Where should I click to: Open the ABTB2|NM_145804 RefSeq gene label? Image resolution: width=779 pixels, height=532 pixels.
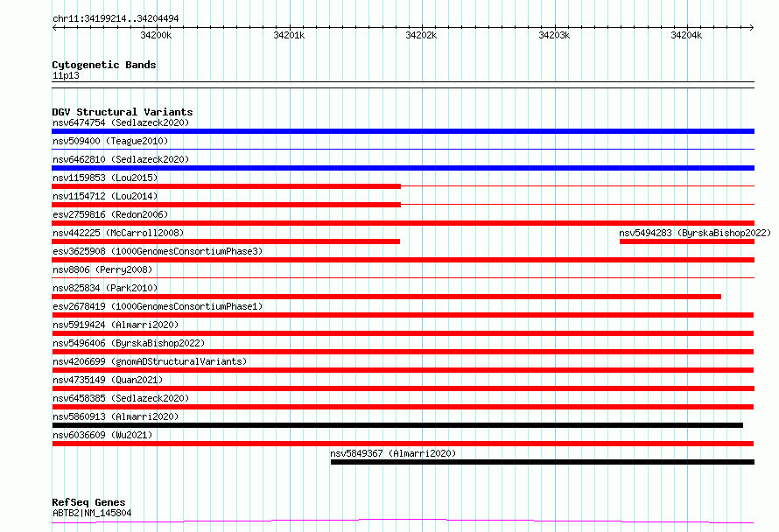pos(92,513)
